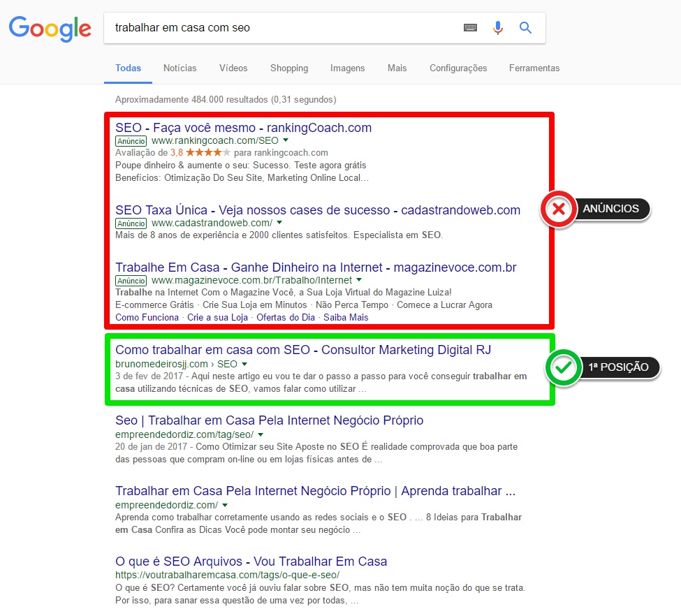Click the Anúncio badge next to www.cadastrandoweb.com/
The height and width of the screenshot is (616, 681).
click(x=131, y=223)
